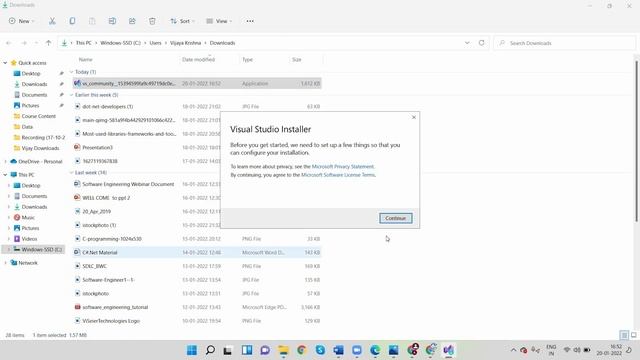Image resolution: width=640 pixels, height=360 pixels.
Task: Open the Microsoft Software License Terms link
Action: [338, 175]
